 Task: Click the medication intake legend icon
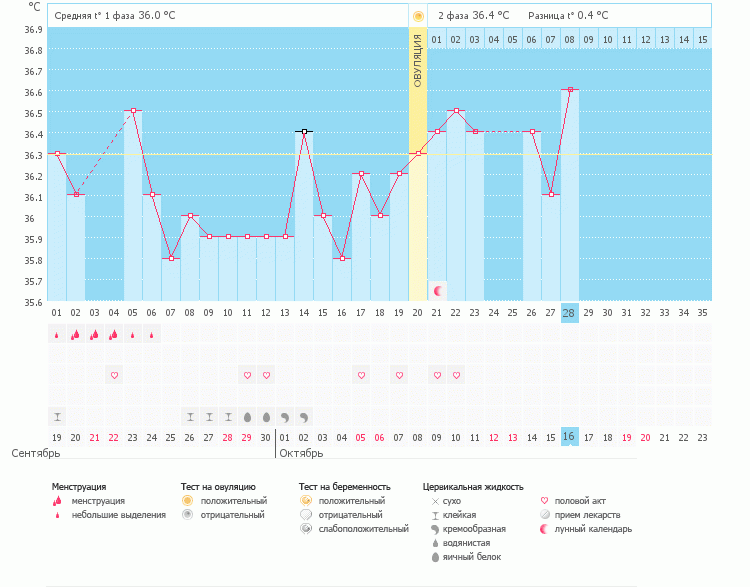click(x=545, y=514)
